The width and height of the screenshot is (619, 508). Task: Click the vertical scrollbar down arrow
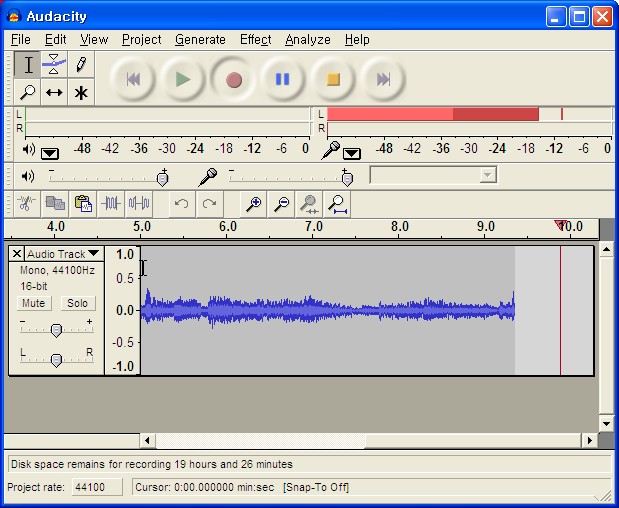pos(606,424)
